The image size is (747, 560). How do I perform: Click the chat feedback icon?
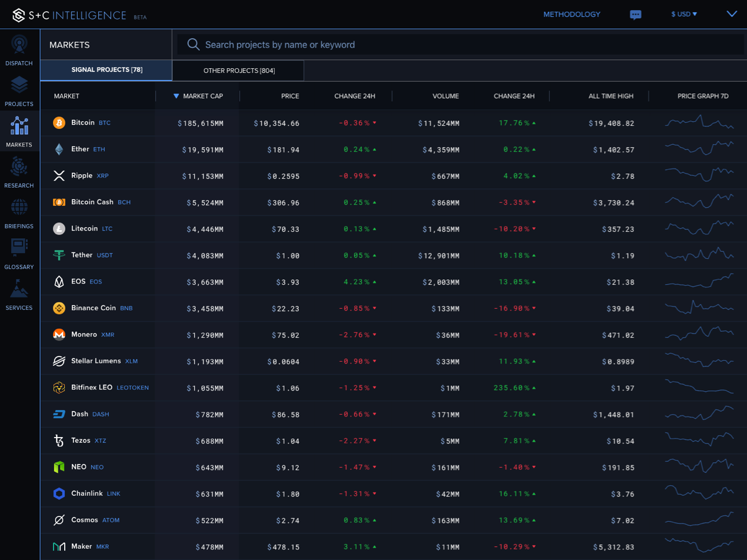pos(635,15)
